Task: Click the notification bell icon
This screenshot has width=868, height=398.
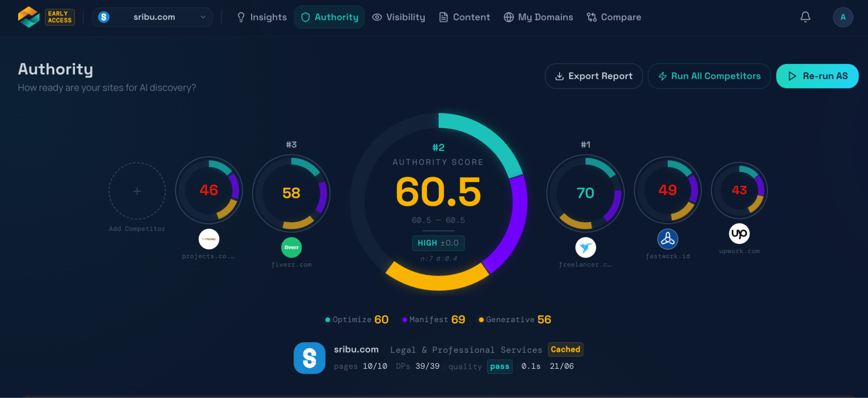Action: point(805,17)
